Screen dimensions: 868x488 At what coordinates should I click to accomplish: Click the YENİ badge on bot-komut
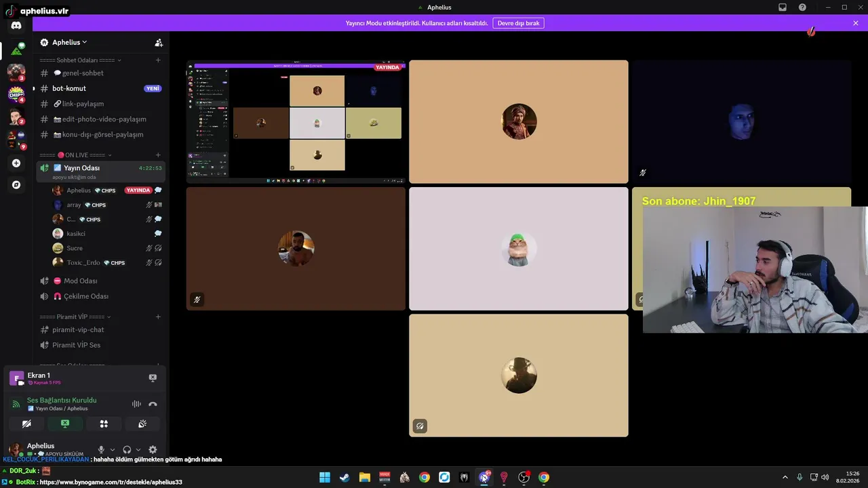153,88
